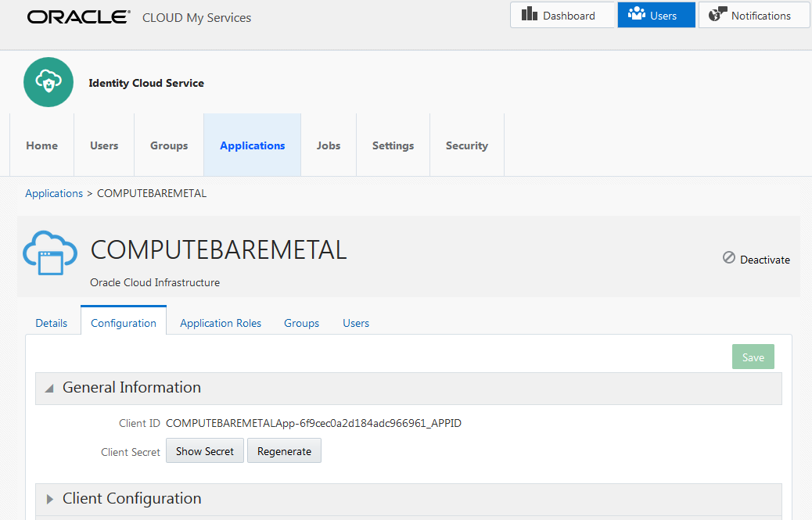
Task: Switch to the Application Roles tab
Action: pyautogui.click(x=220, y=323)
